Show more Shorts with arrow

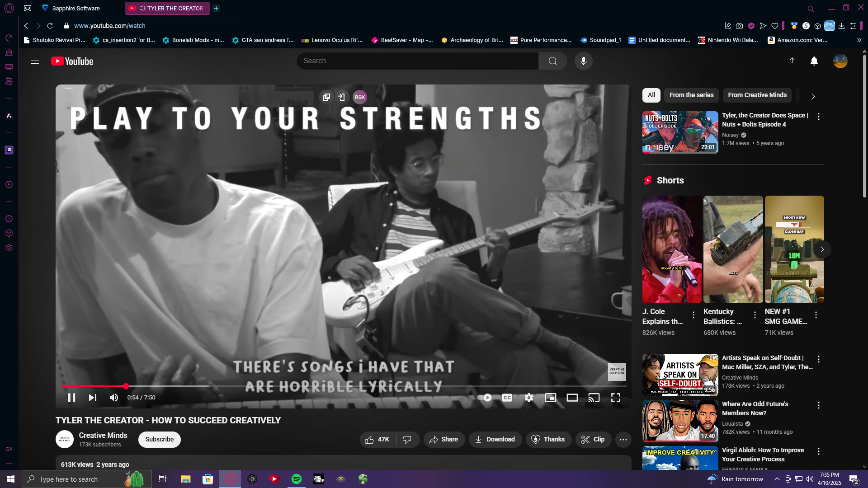[x=822, y=249]
